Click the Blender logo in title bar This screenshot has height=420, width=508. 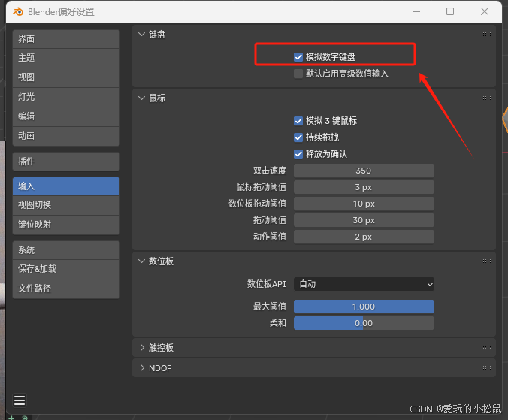[18, 12]
